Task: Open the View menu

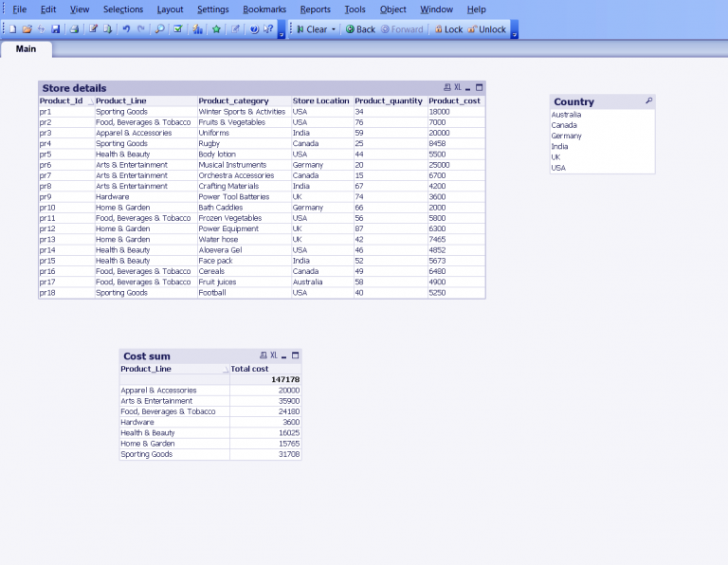Action: tap(80, 9)
